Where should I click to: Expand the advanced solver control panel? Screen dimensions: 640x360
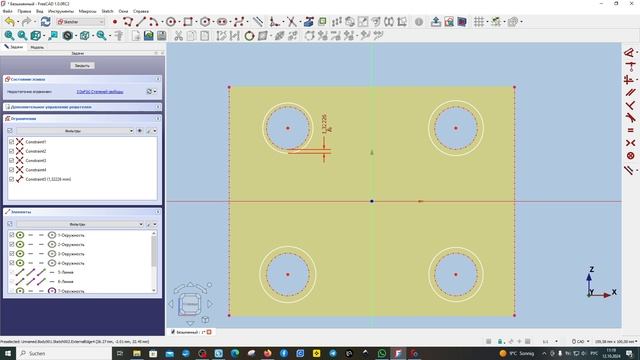coord(158,107)
